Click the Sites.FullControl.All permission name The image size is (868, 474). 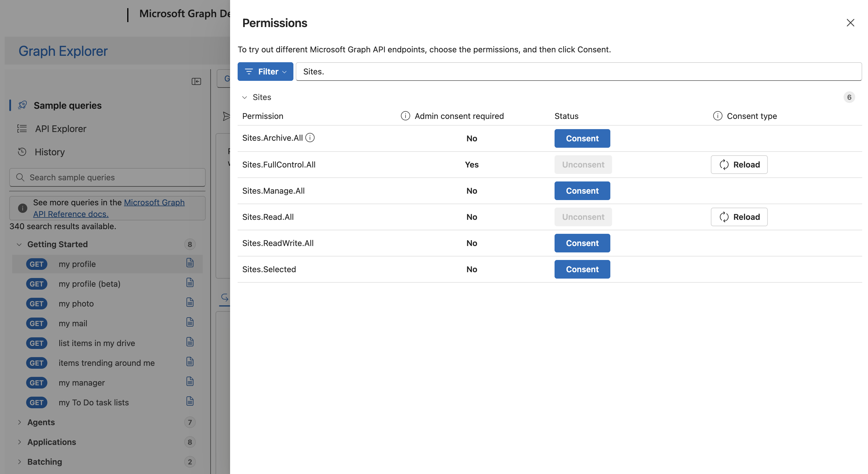point(279,165)
